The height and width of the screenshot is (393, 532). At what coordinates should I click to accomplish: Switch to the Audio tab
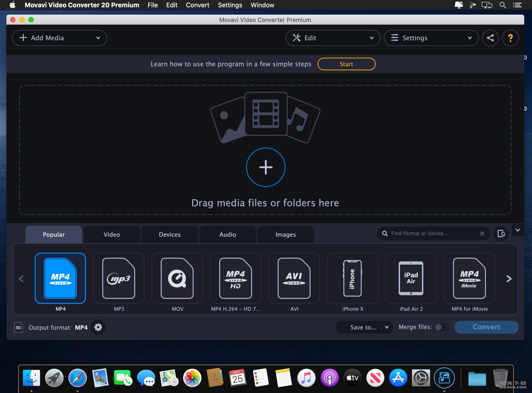[x=228, y=235]
